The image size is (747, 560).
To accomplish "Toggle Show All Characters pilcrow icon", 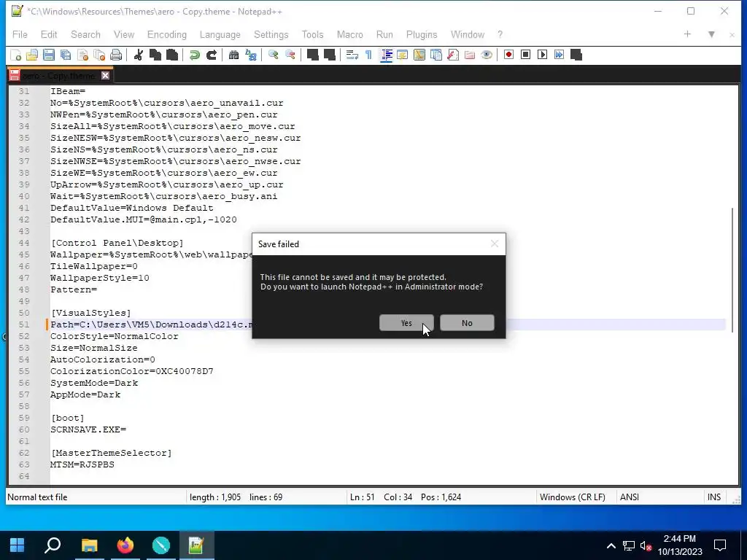I will click(x=368, y=55).
